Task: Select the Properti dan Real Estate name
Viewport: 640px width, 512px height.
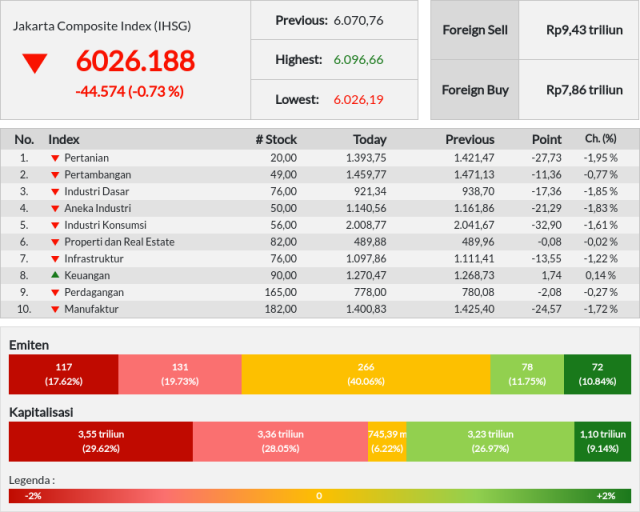Action: tap(119, 242)
